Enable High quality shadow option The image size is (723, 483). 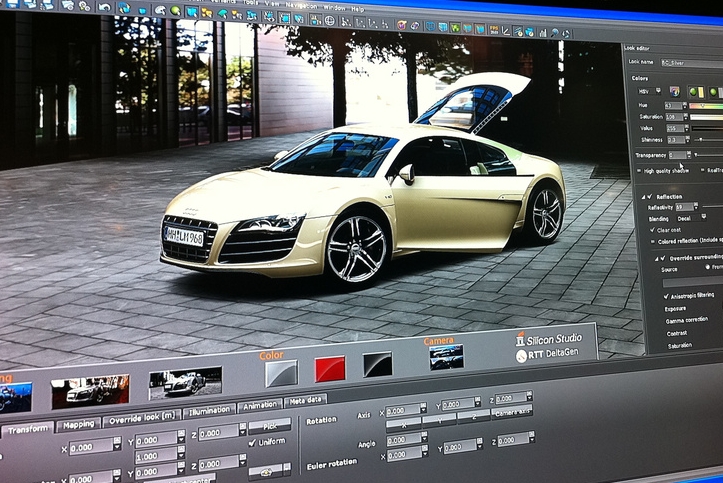tap(640, 170)
